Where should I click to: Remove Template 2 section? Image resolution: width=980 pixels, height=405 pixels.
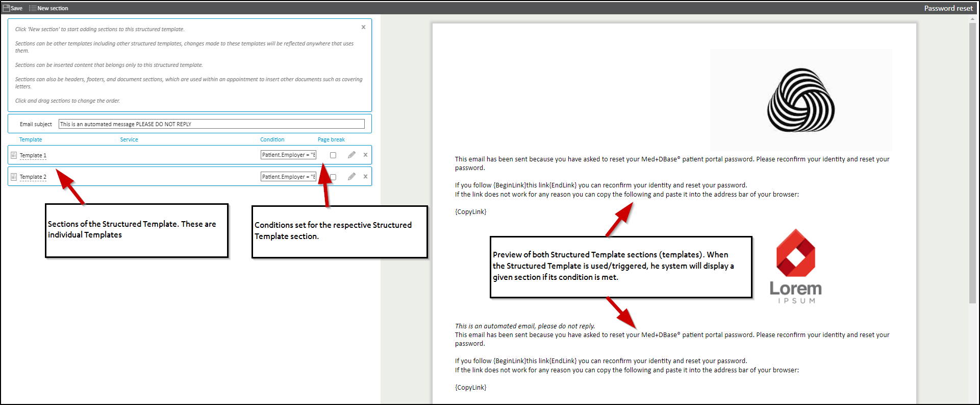(365, 177)
